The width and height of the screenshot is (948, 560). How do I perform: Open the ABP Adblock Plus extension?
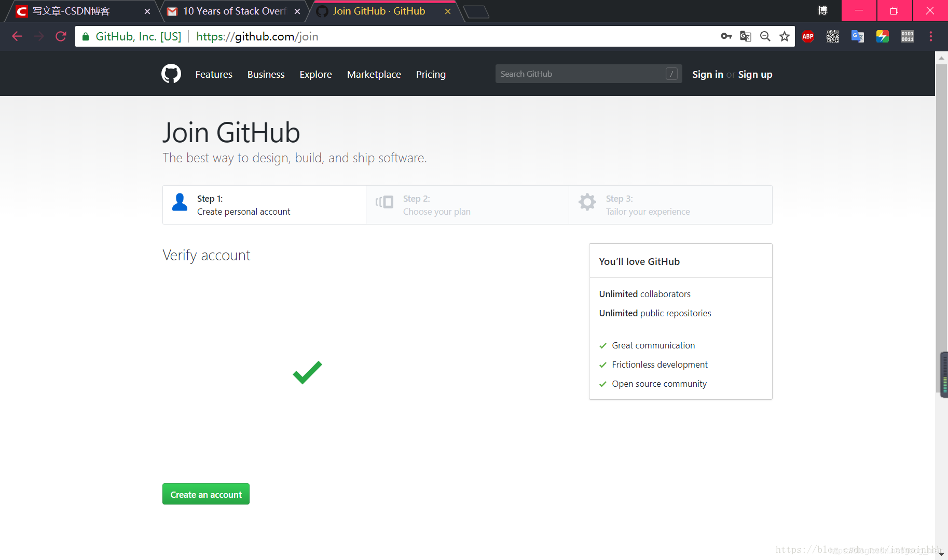pos(808,36)
